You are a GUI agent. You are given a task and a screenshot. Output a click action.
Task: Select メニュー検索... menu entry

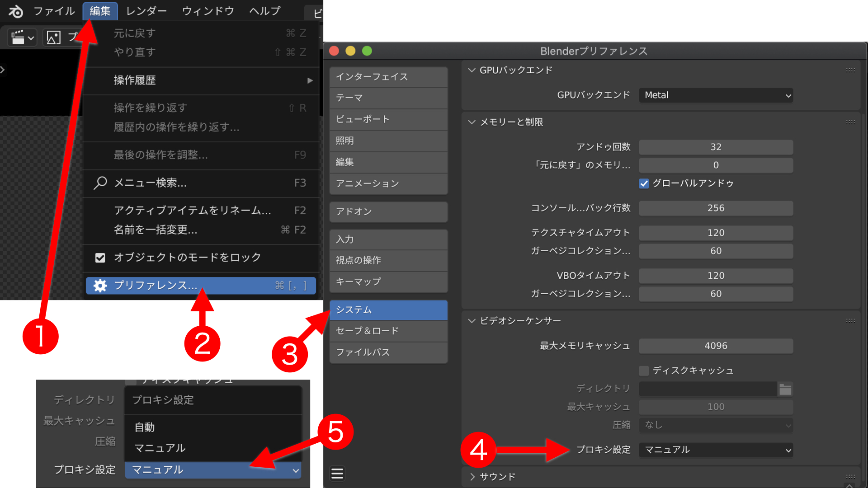pyautogui.click(x=201, y=183)
